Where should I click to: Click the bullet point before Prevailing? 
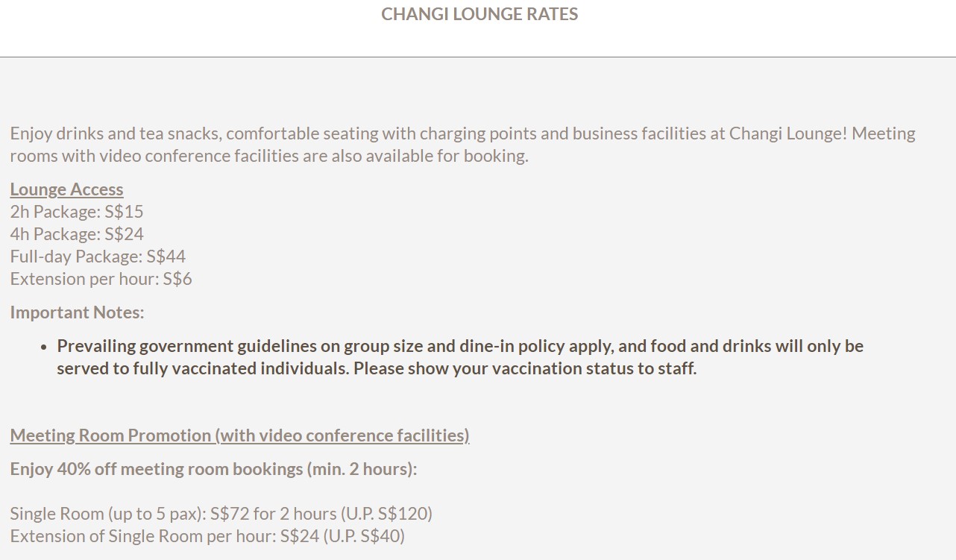[43, 347]
